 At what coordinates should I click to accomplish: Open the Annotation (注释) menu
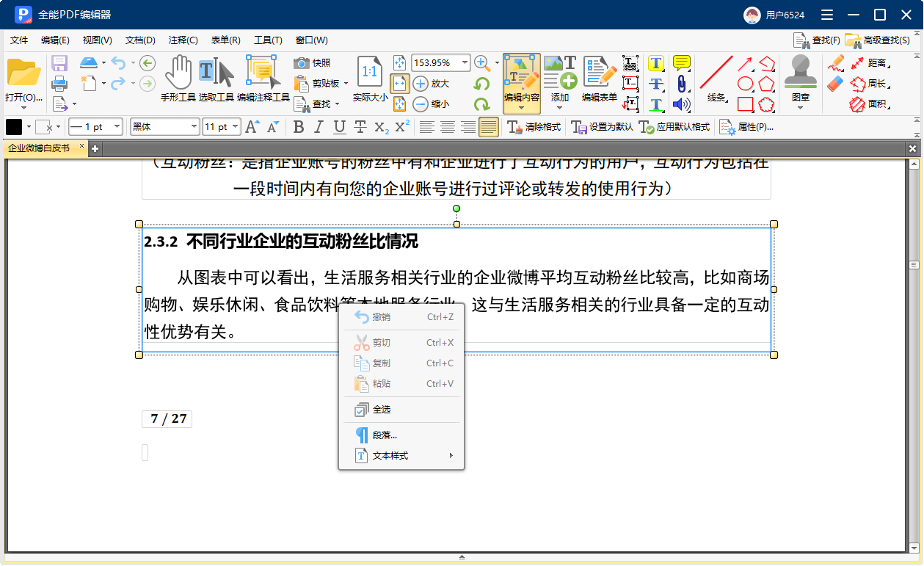coord(183,40)
